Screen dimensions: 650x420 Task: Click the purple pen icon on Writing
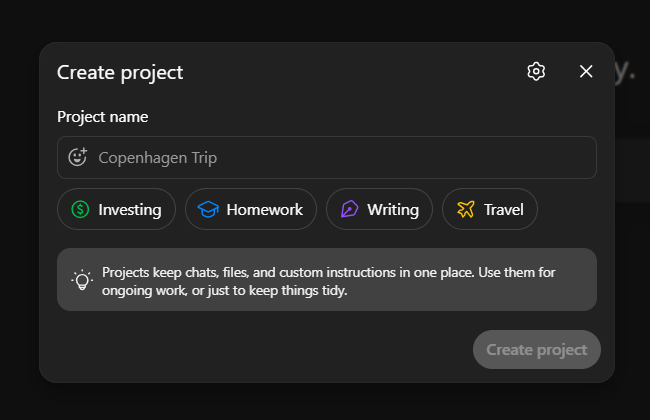coord(349,210)
